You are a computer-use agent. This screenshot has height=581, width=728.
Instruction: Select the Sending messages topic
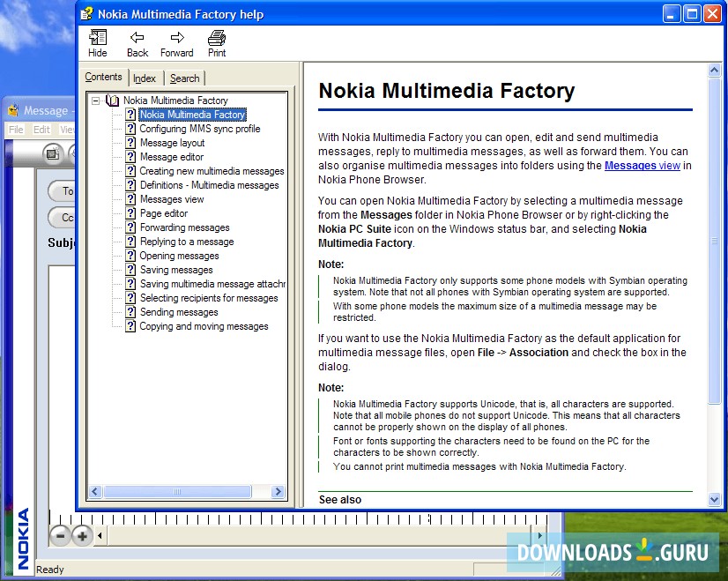(x=179, y=312)
